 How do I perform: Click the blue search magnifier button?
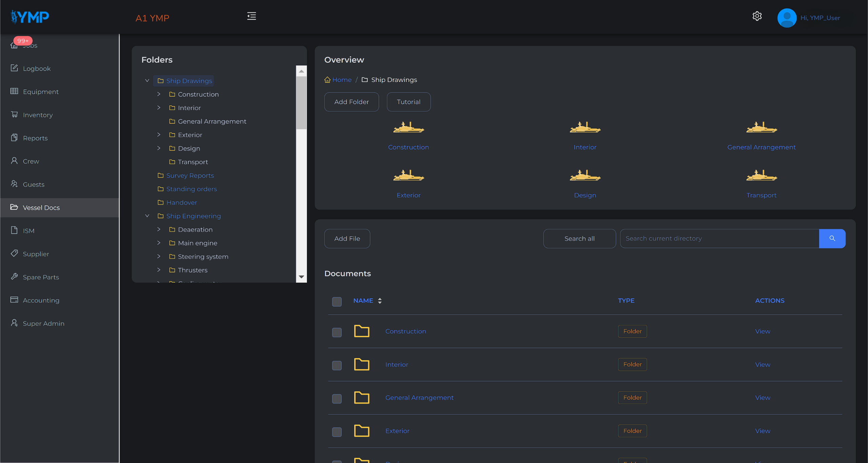click(x=832, y=238)
